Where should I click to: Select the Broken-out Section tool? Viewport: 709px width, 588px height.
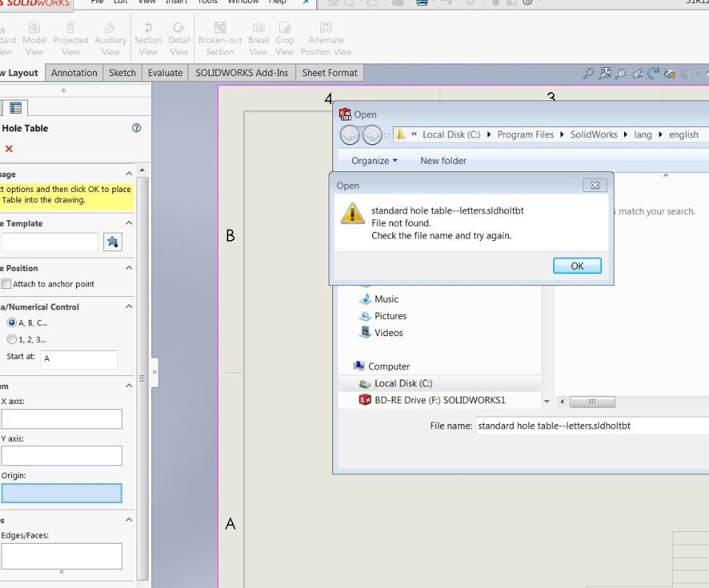click(x=220, y=39)
